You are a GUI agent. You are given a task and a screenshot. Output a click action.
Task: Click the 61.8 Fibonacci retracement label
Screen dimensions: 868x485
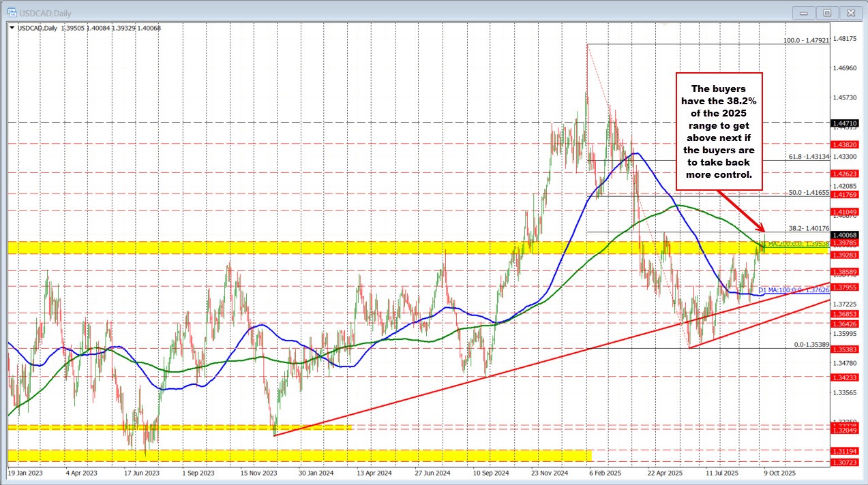tap(808, 156)
